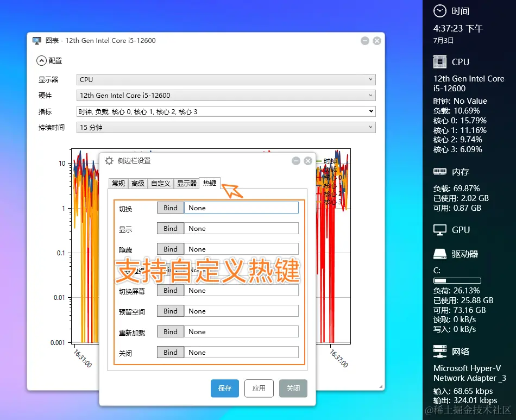
Task: Click Bind button for 隐藏
Action: 171,249
